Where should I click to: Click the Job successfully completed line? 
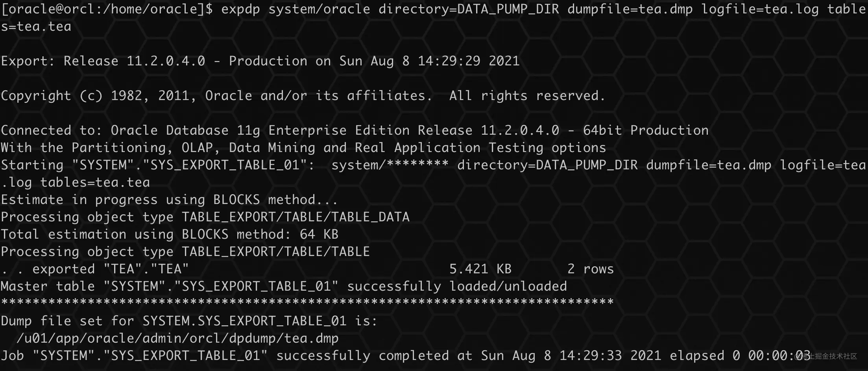pos(405,356)
